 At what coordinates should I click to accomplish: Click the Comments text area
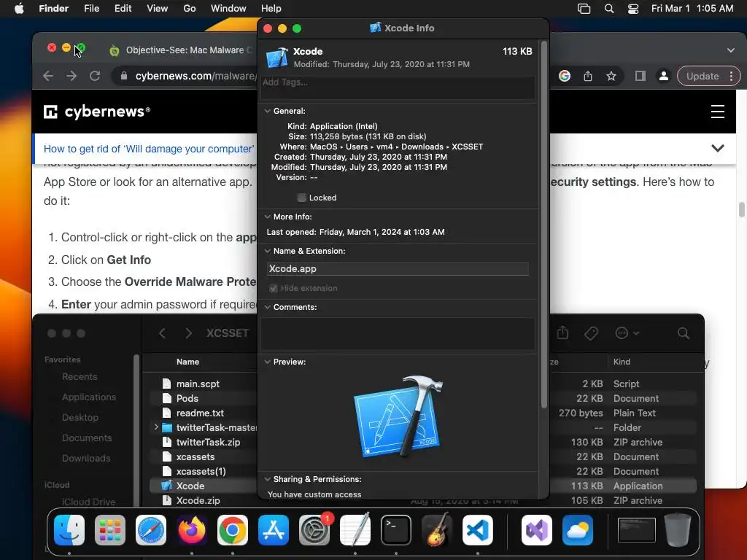(398, 333)
